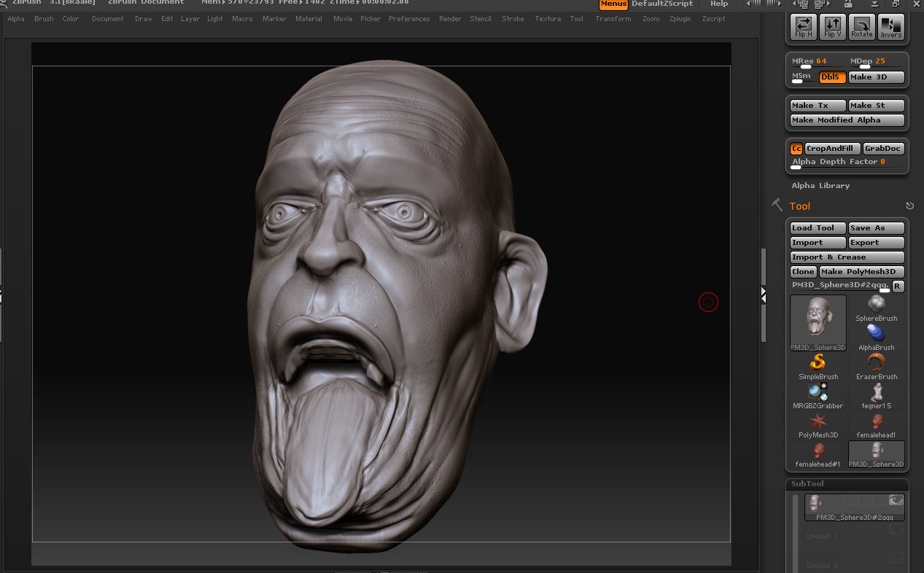Expand the Alpha Library section
The width and height of the screenshot is (924, 573).
click(x=820, y=186)
